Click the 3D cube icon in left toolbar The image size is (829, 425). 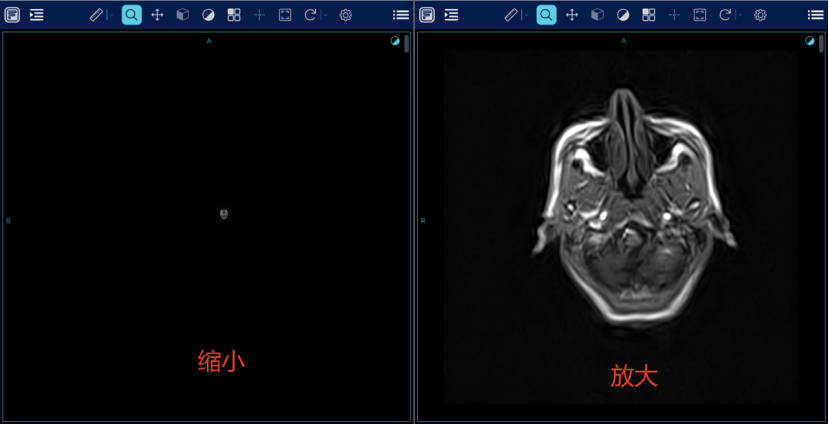pos(183,15)
